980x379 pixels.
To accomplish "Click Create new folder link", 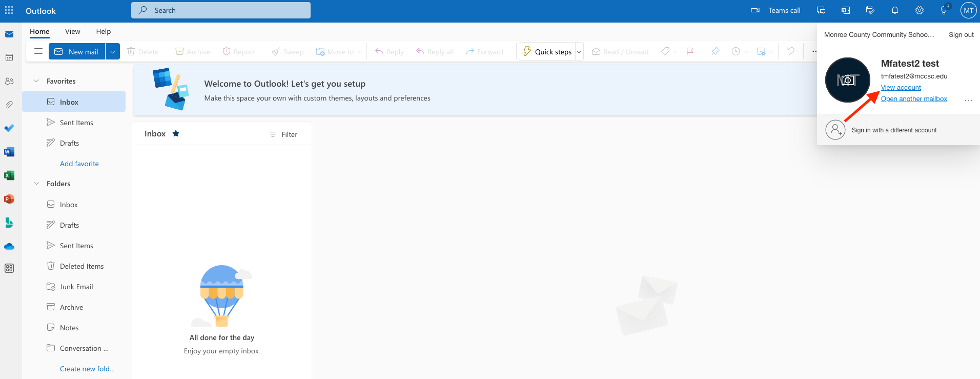I will coord(87,369).
